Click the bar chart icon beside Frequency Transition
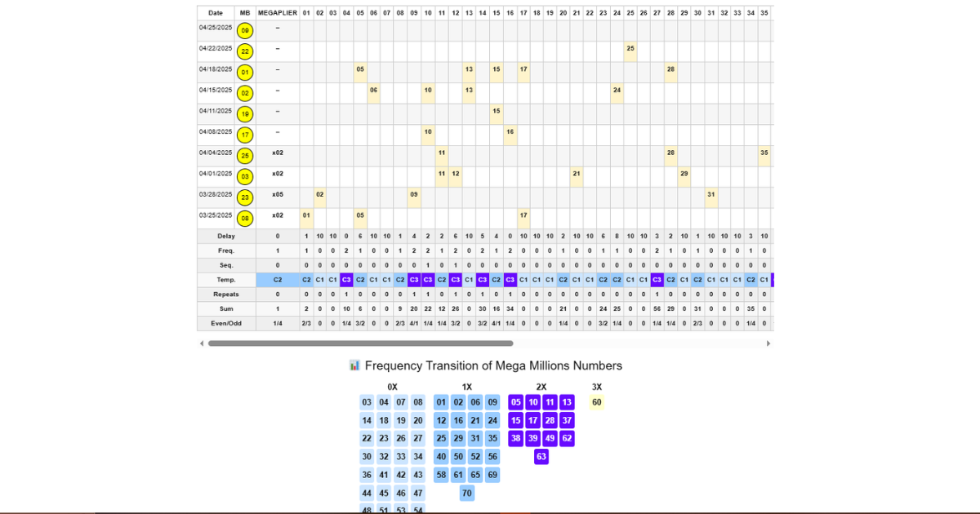This screenshot has width=980, height=514. click(x=354, y=366)
